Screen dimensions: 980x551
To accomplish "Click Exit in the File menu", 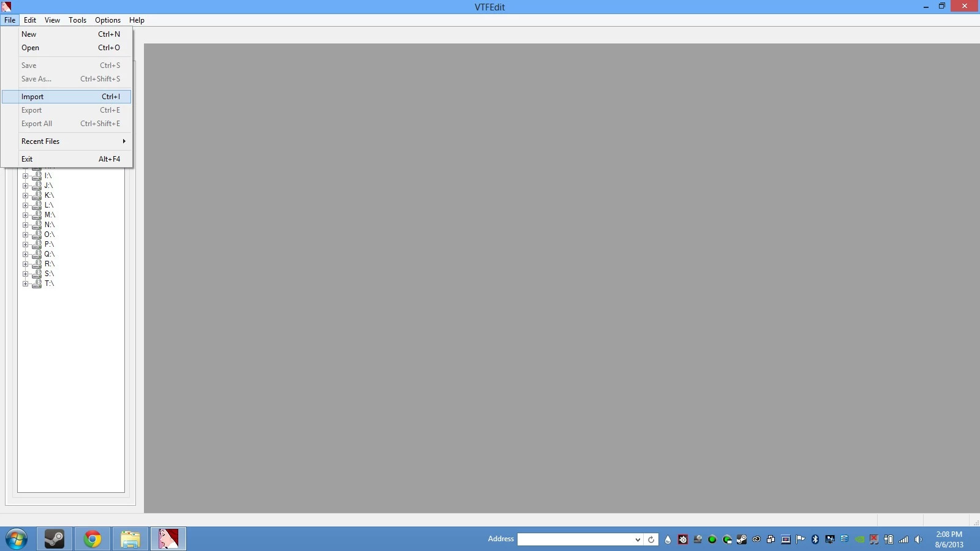I will 66,159.
